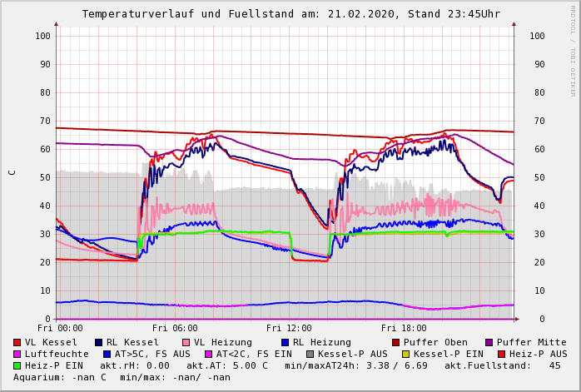
Task: Select the pink VL Heizung legend swatch
Action: (186, 342)
